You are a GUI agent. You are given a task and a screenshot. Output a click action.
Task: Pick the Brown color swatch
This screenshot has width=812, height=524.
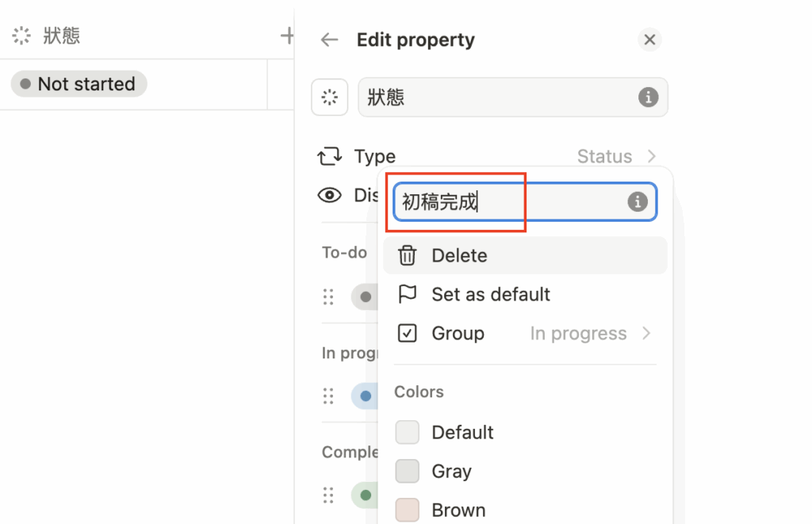(x=407, y=510)
